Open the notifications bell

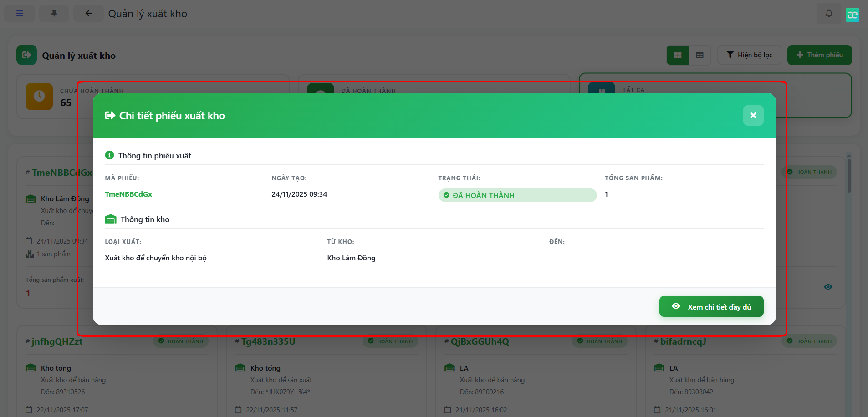pyautogui.click(x=829, y=14)
